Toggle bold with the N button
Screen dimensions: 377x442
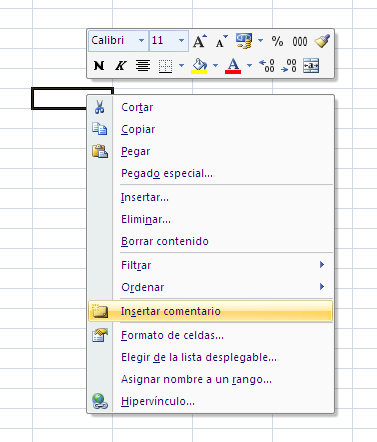pos(99,65)
